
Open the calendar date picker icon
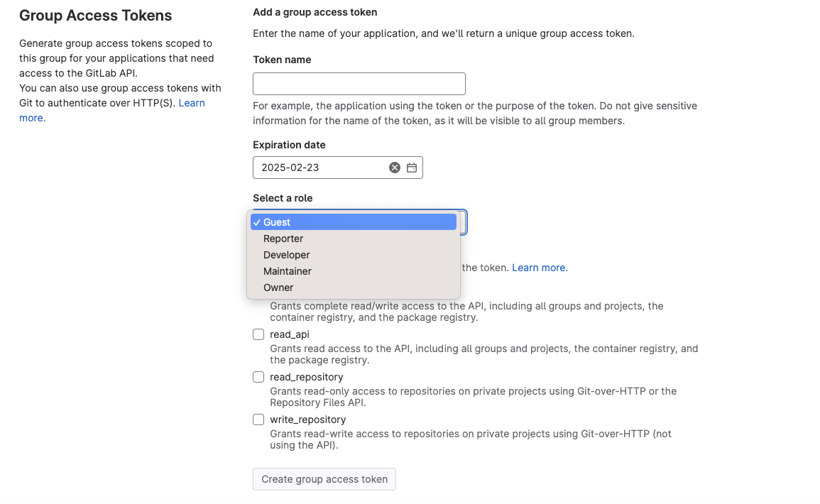(412, 168)
